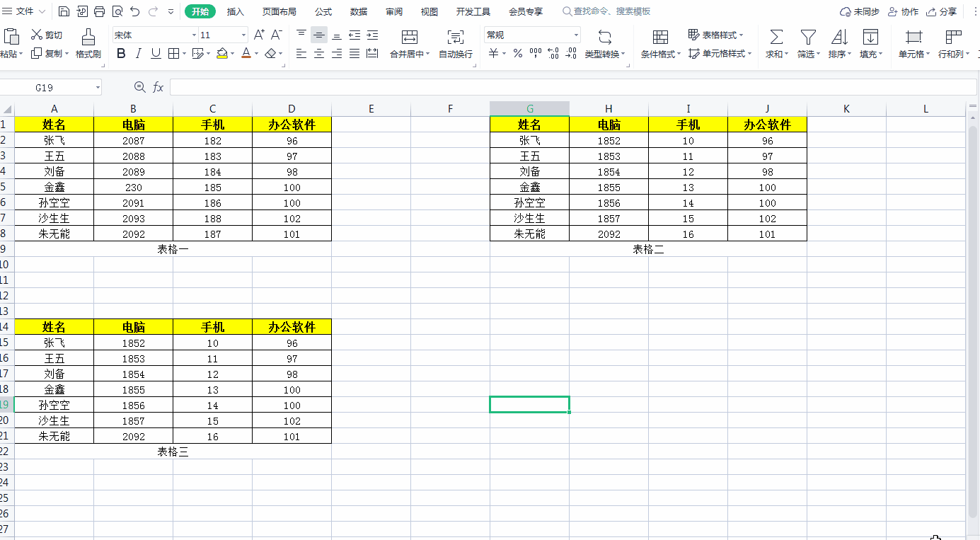
Task: Click the font color A swatch
Action: [x=246, y=53]
